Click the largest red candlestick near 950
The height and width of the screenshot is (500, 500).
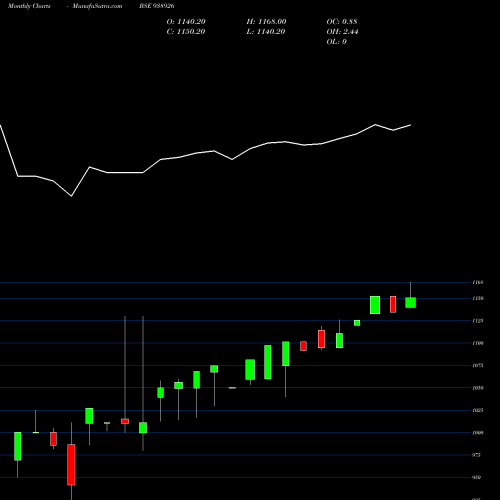[x=71, y=464]
